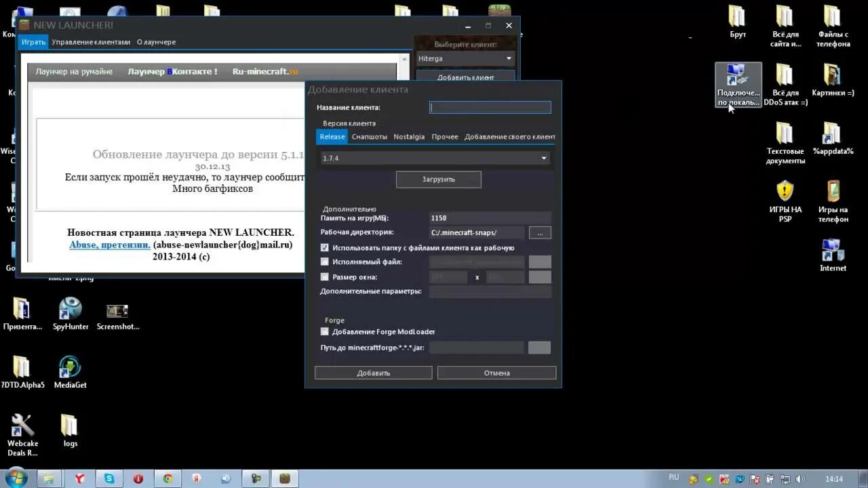Browse the working directory with ... button
This screenshot has width=868, height=488.
click(x=540, y=232)
